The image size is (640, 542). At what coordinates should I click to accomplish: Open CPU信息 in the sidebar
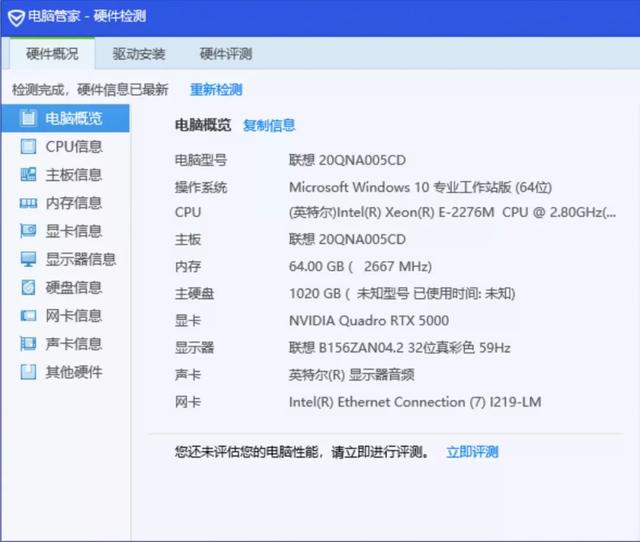(65, 147)
